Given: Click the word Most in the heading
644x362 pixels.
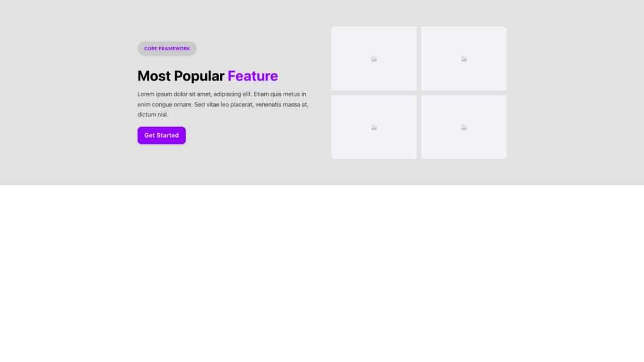Looking at the screenshot, I should 154,76.
